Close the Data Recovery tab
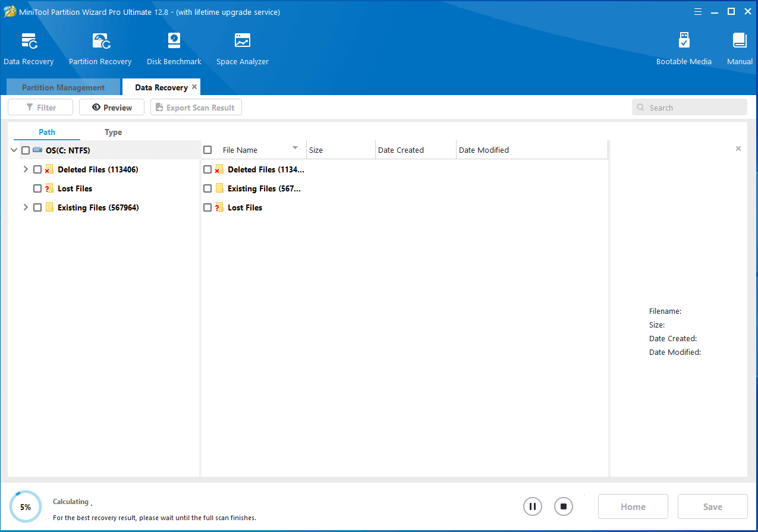758x532 pixels. click(194, 87)
